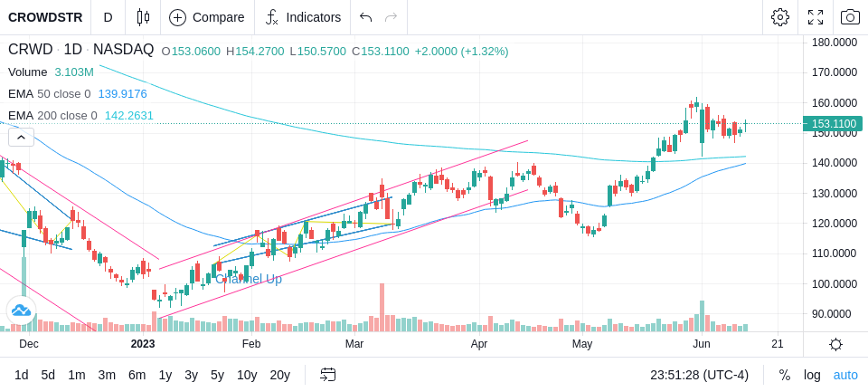Viewport: 868px width, 392px height.
Task: Enter fullscreen mode
Action: pyautogui.click(x=816, y=17)
